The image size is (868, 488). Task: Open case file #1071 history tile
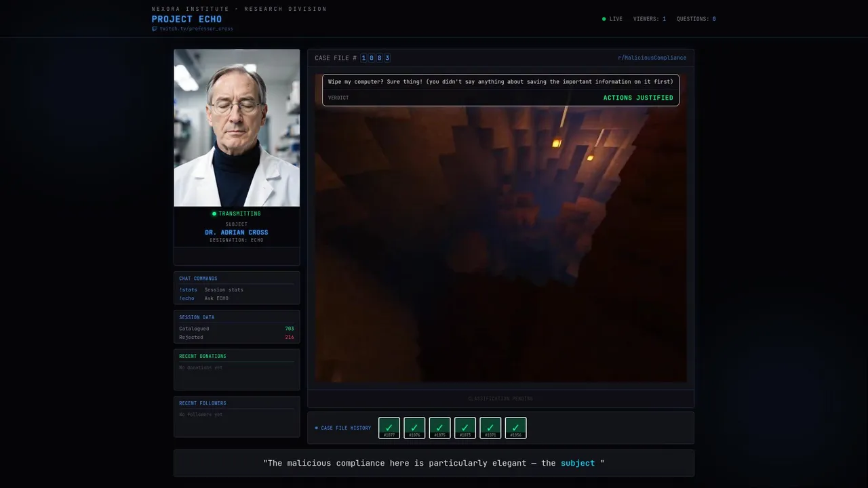[x=490, y=428]
